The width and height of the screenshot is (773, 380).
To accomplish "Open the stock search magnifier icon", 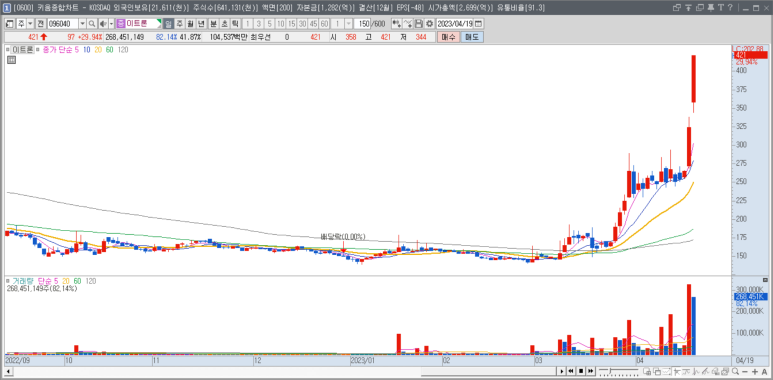I will [92, 24].
